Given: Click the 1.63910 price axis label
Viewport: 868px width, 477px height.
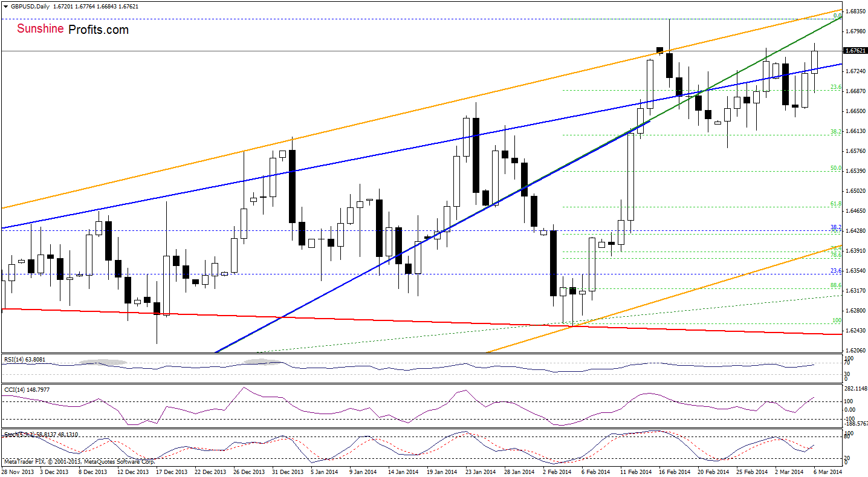Looking at the screenshot, I should point(855,251).
